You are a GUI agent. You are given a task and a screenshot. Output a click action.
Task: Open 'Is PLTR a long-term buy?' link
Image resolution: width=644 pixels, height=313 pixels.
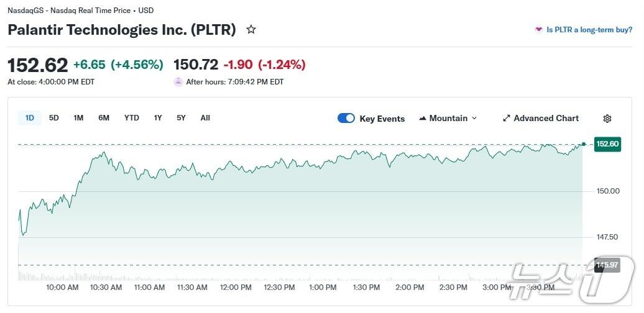[589, 29]
